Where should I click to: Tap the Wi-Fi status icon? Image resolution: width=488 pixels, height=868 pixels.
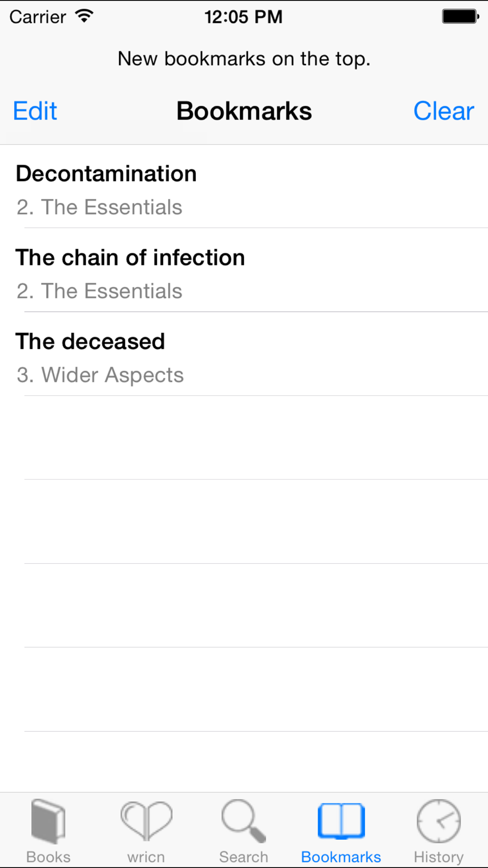84,16
